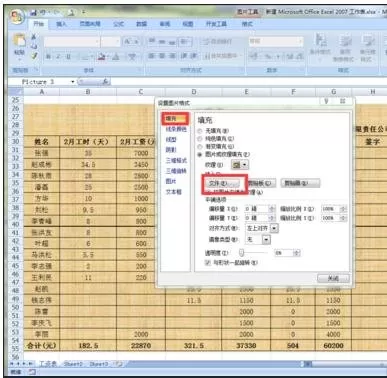Select the 纯色填充 radio button
The image size is (387, 378).
(200, 139)
